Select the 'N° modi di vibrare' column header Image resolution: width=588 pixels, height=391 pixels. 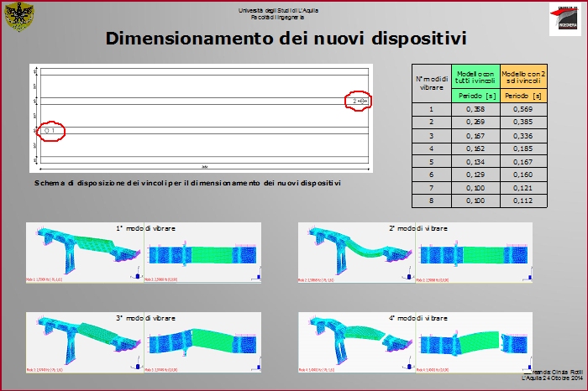(431, 82)
